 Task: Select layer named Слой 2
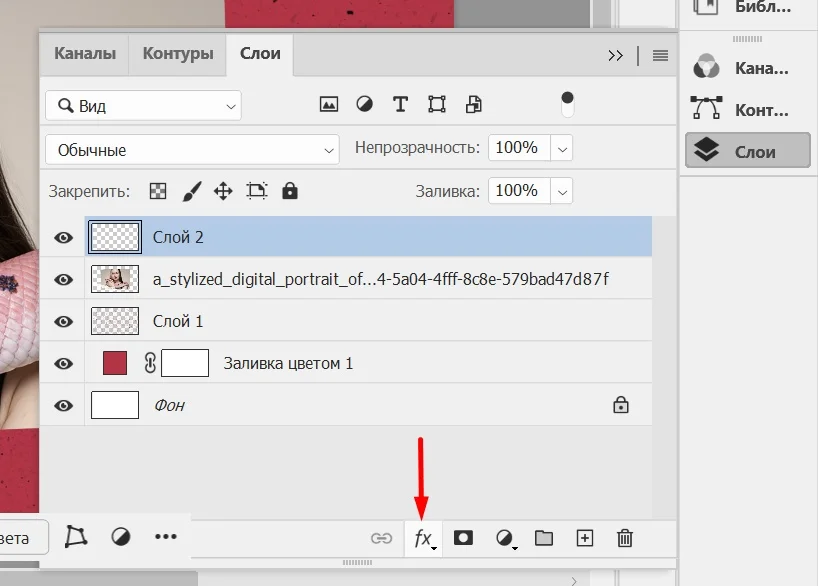tap(178, 237)
